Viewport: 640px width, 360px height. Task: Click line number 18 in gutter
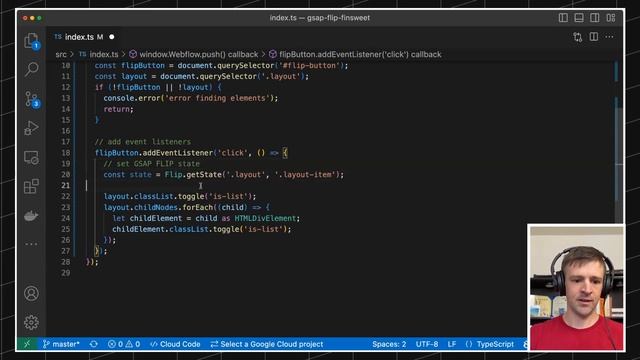[x=65, y=153]
